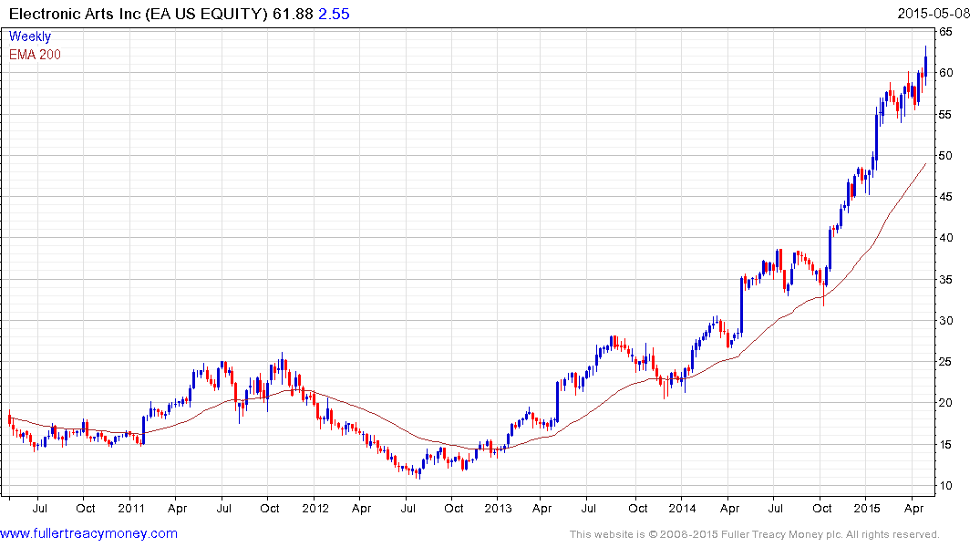Click the 2015 year marker on time axis

(866, 506)
